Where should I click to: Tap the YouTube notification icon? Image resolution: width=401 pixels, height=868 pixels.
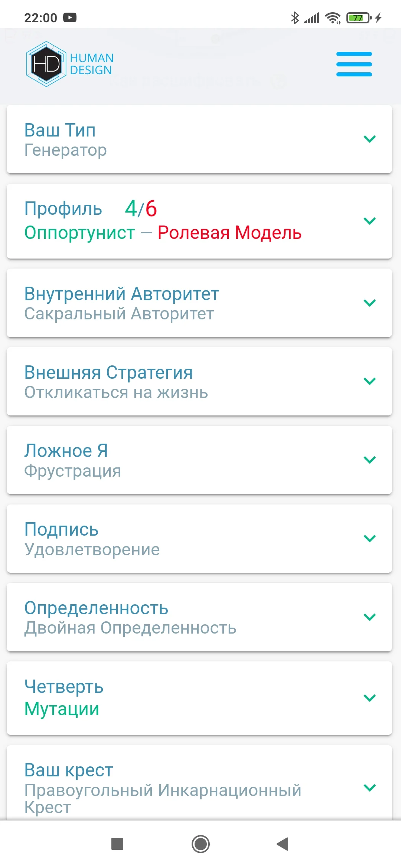70,18
